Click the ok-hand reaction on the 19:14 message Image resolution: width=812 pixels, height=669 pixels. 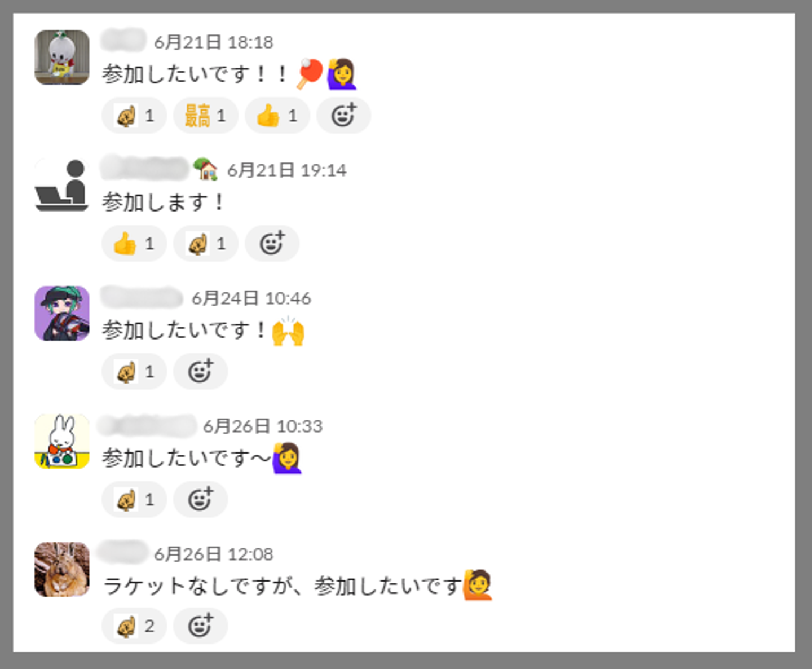(206, 244)
